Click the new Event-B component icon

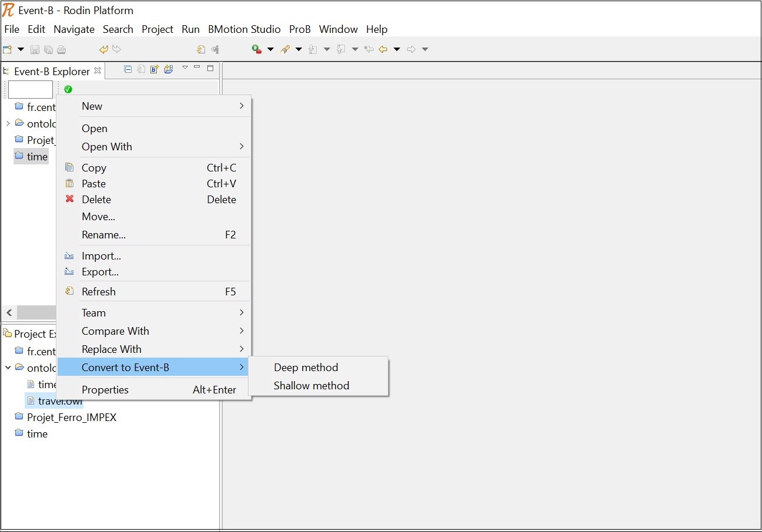(155, 69)
